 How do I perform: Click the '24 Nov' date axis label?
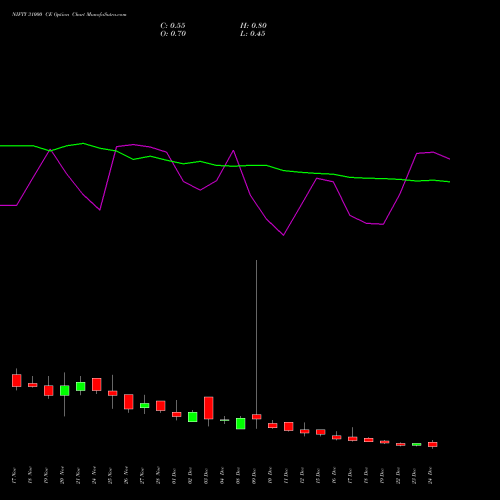pos(94,476)
